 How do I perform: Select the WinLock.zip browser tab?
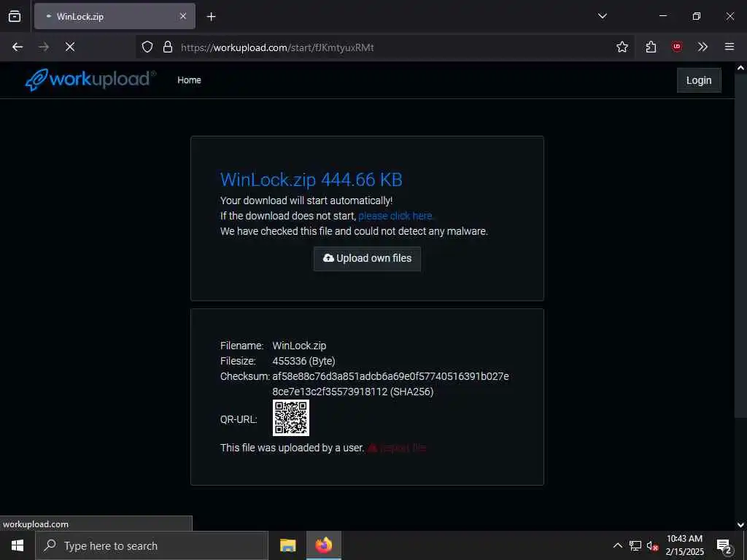click(x=115, y=16)
